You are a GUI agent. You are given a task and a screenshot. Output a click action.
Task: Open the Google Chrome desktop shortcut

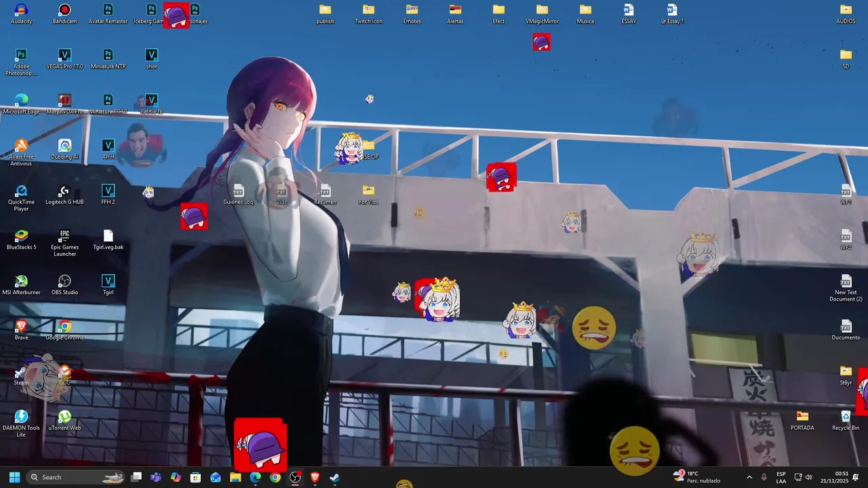(64, 330)
